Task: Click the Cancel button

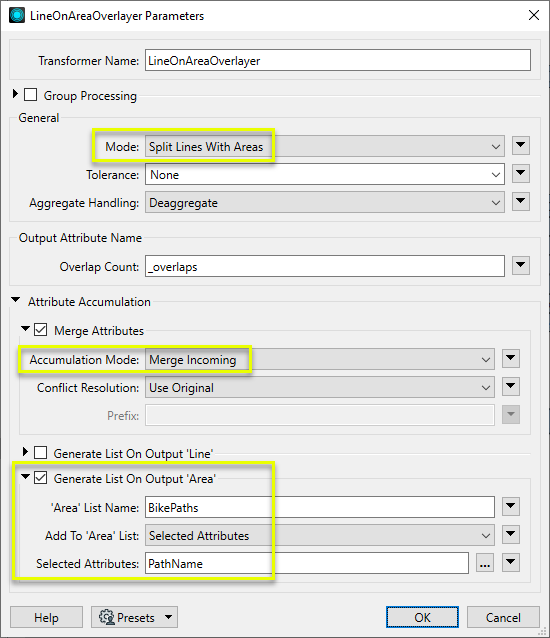Action: click(x=503, y=617)
